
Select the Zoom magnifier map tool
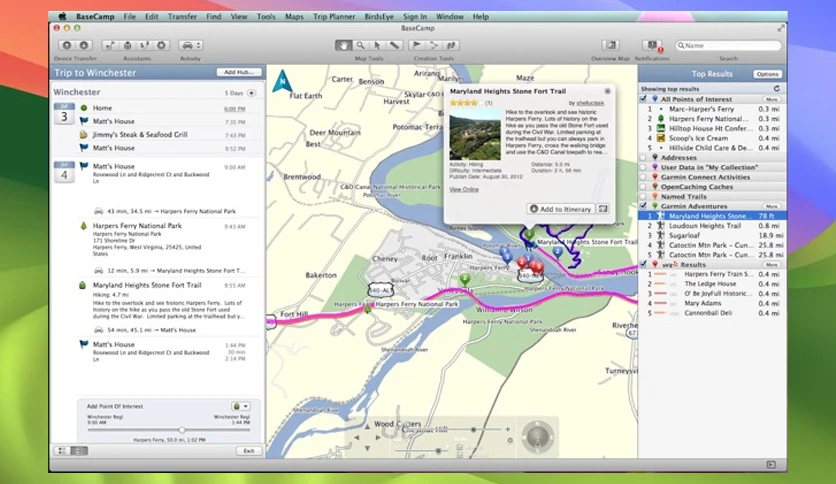tap(360, 45)
